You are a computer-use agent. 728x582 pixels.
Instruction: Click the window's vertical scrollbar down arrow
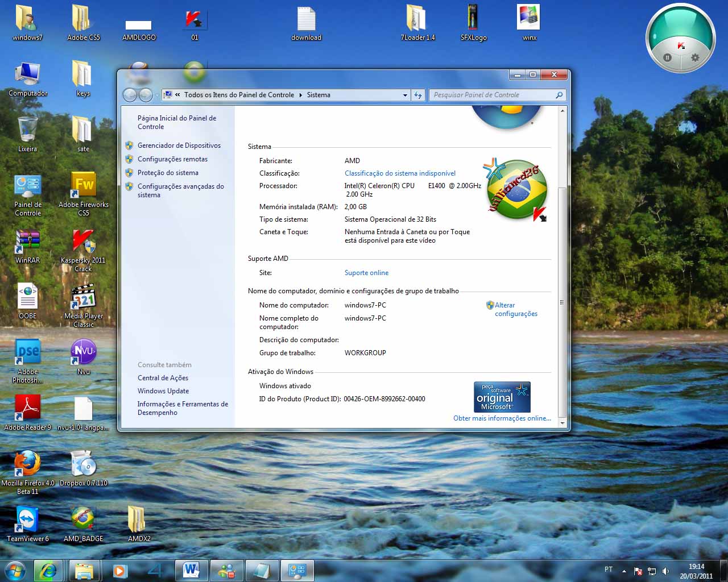(562, 423)
